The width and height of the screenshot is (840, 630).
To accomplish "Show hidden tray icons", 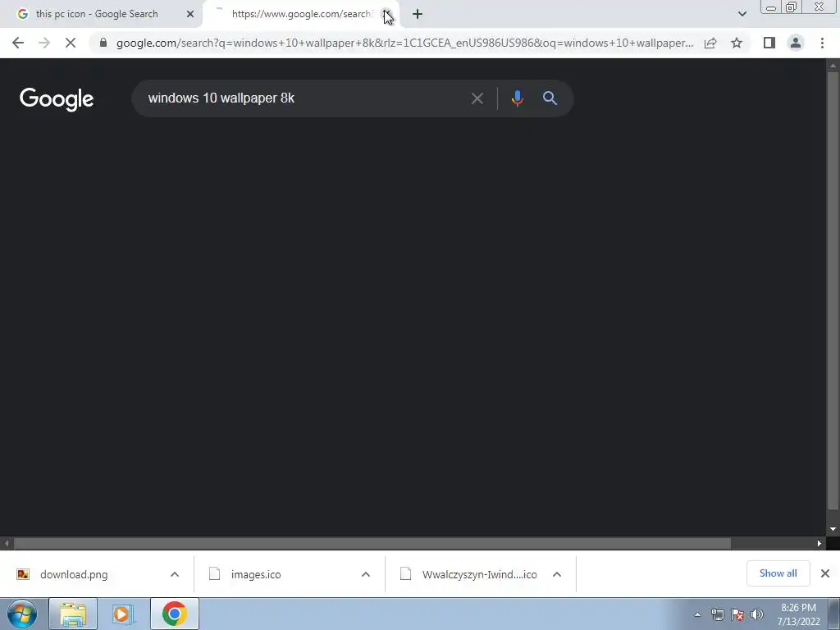I will coord(697,614).
